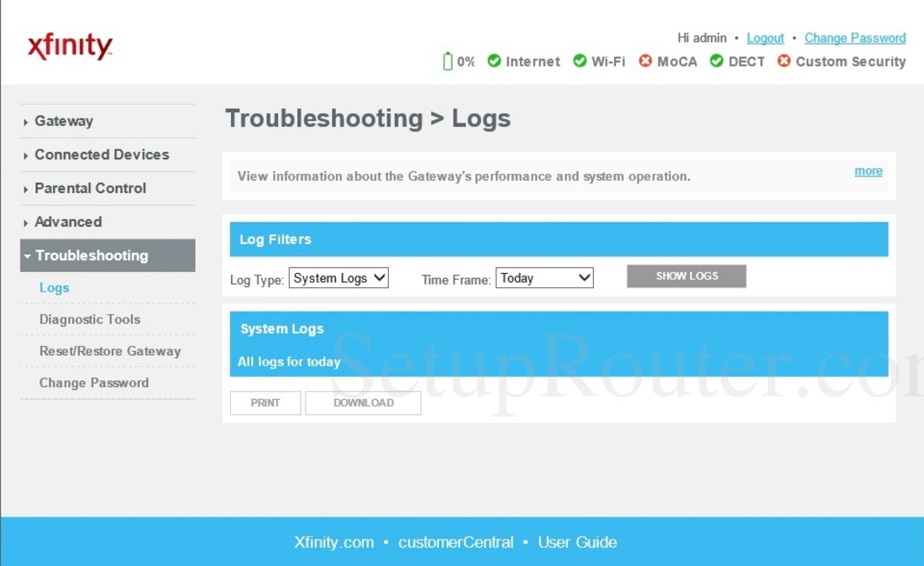Click the SHOW LOGS button
Screen dimensions: 924x566
(x=686, y=276)
